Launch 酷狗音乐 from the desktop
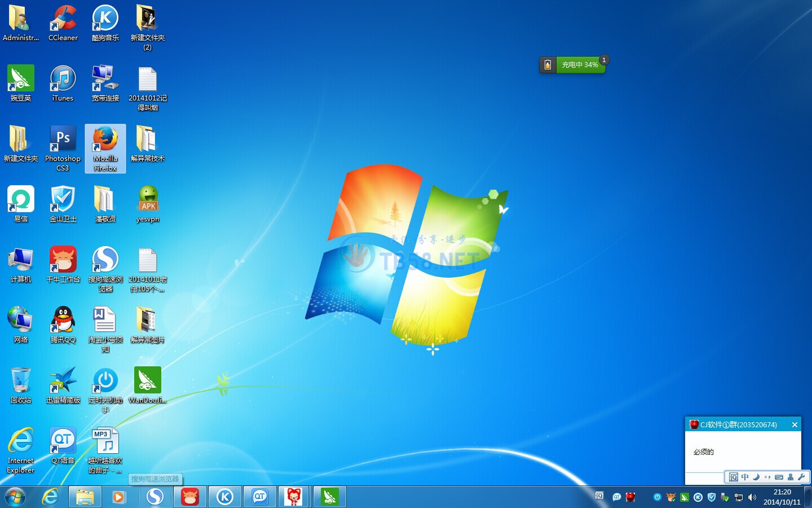812x508 pixels. tap(105, 23)
